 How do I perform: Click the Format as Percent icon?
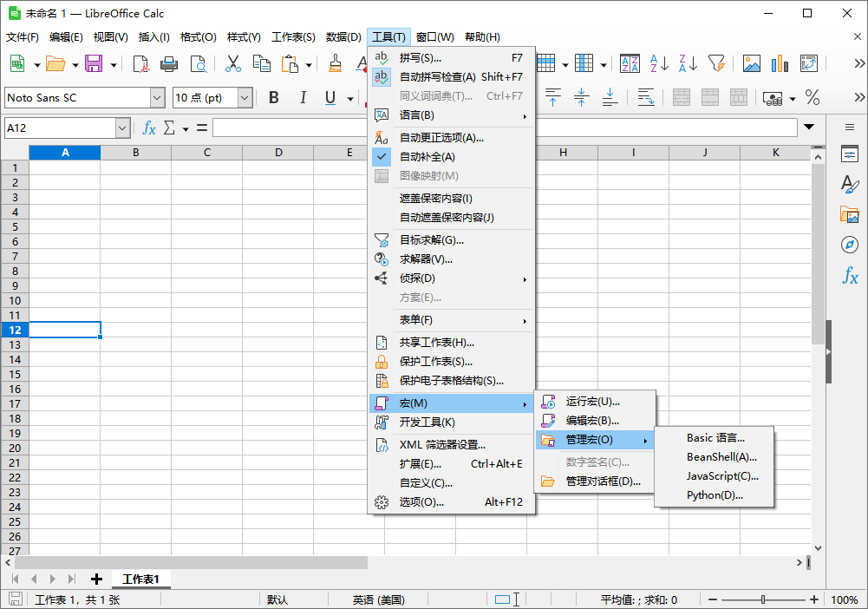(x=813, y=98)
